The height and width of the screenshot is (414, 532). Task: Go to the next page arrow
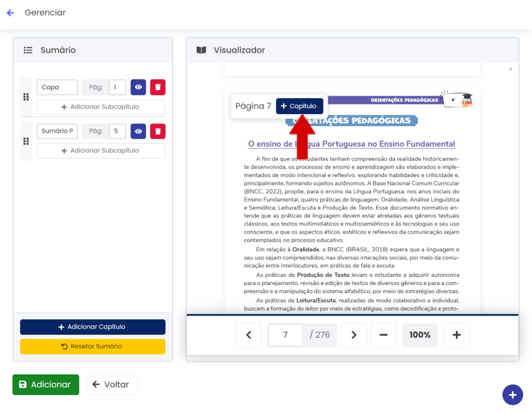coord(353,335)
